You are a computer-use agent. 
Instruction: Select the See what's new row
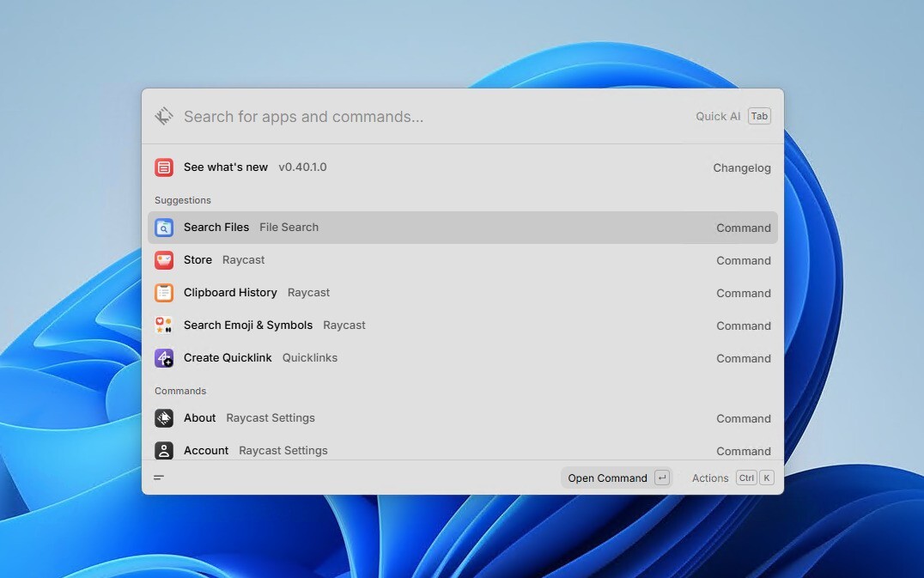click(462, 167)
